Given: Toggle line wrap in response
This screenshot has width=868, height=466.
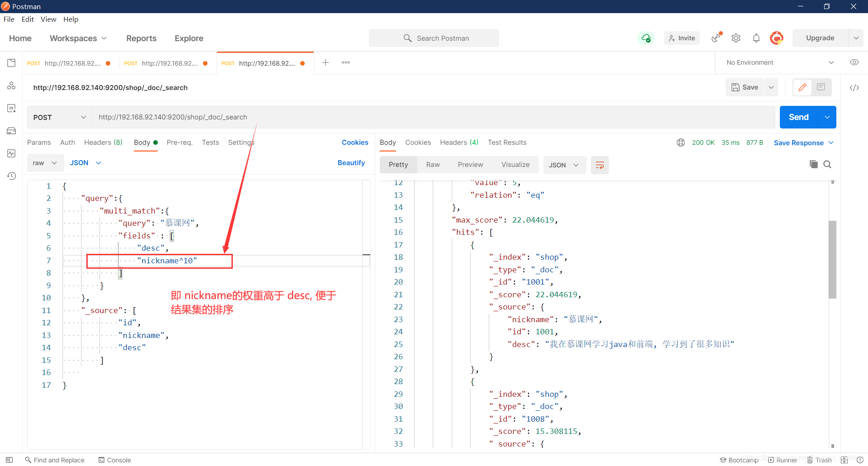Looking at the screenshot, I should click(600, 165).
